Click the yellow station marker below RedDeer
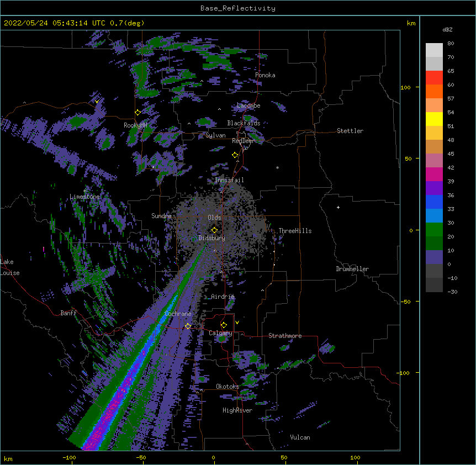This screenshot has width=476, height=465. click(x=235, y=155)
